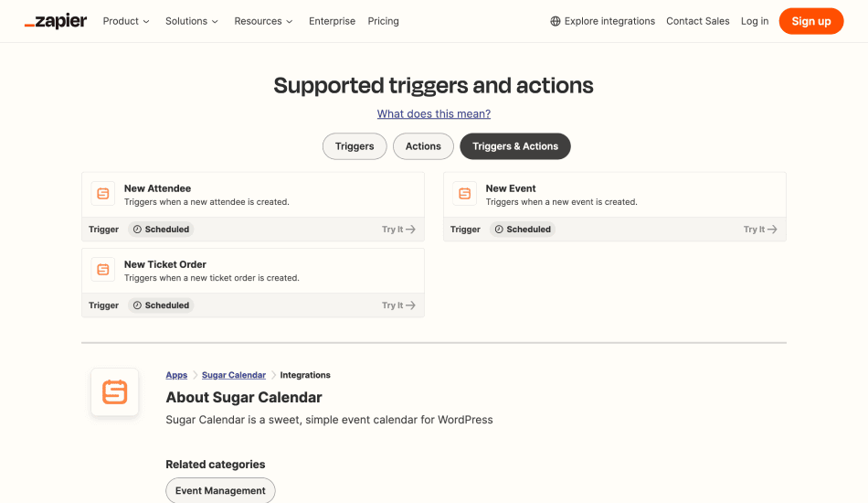Click Sugar Calendar icon in New Event card
This screenshot has width=868, height=503.
465,194
